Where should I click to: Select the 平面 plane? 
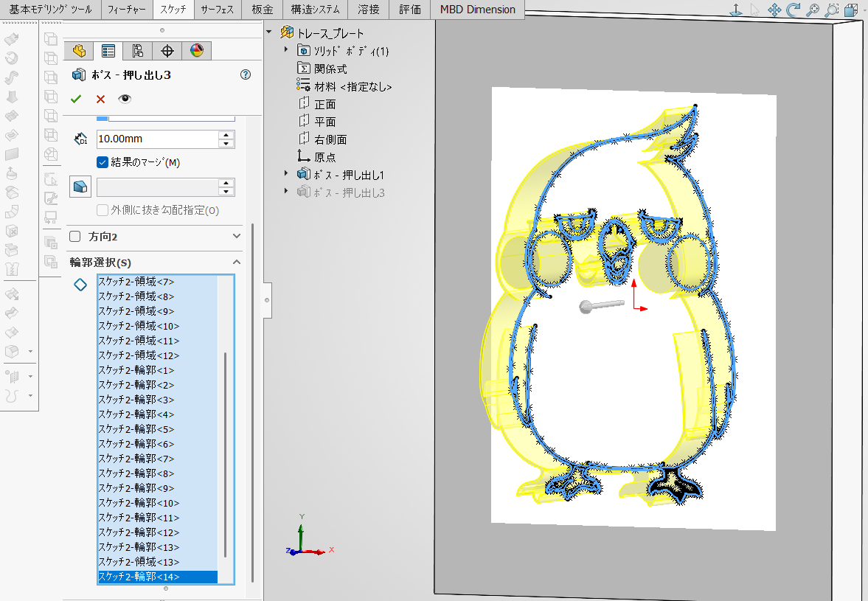(317, 122)
